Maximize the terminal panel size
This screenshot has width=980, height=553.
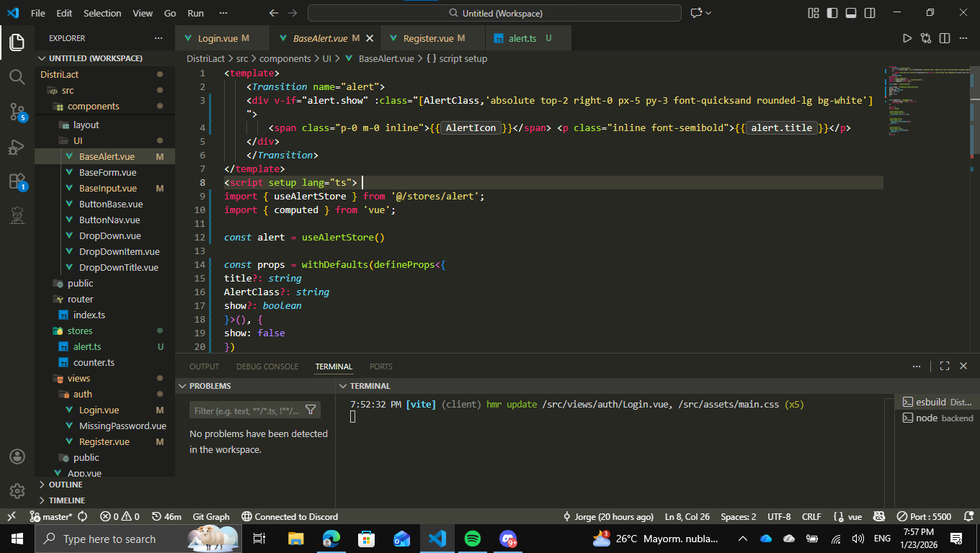(x=945, y=367)
